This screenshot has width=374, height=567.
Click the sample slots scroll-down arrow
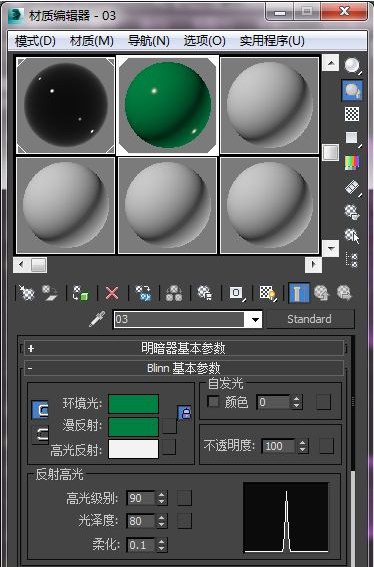(330, 248)
